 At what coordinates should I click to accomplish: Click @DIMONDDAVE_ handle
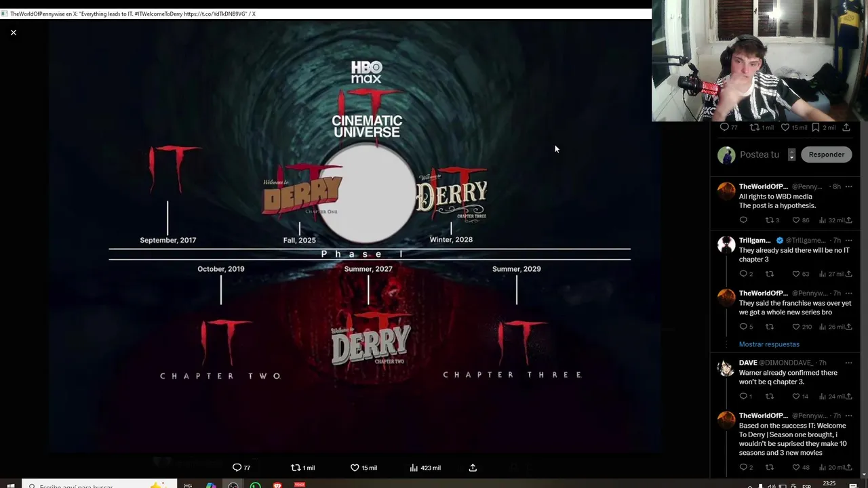click(x=786, y=363)
